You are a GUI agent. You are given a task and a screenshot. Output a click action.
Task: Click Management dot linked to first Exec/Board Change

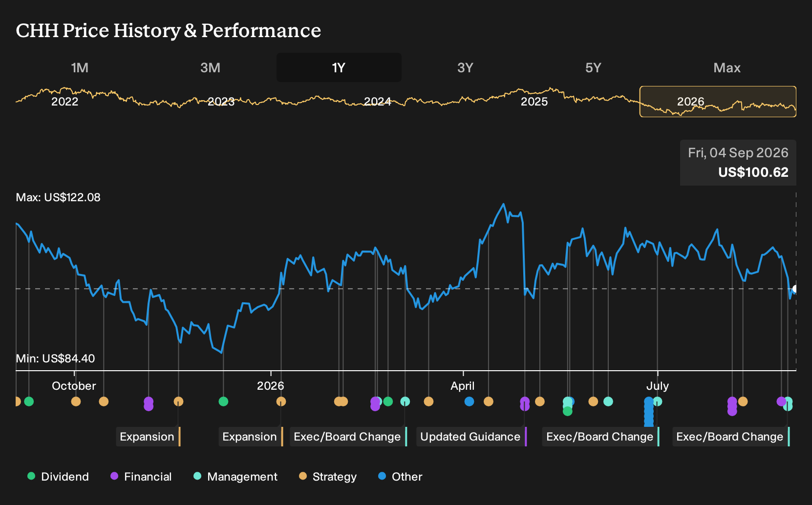pyautogui.click(x=405, y=401)
